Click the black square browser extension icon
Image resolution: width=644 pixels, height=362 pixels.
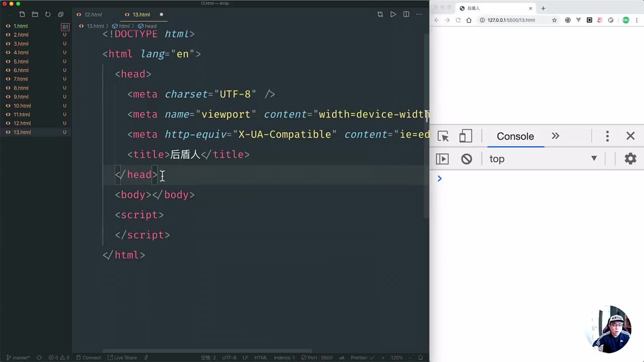[x=589, y=20]
